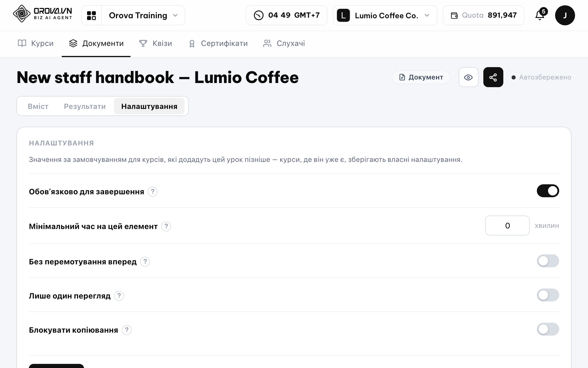
Task: Click the clock icon near GMT+7
Action: pos(259,15)
